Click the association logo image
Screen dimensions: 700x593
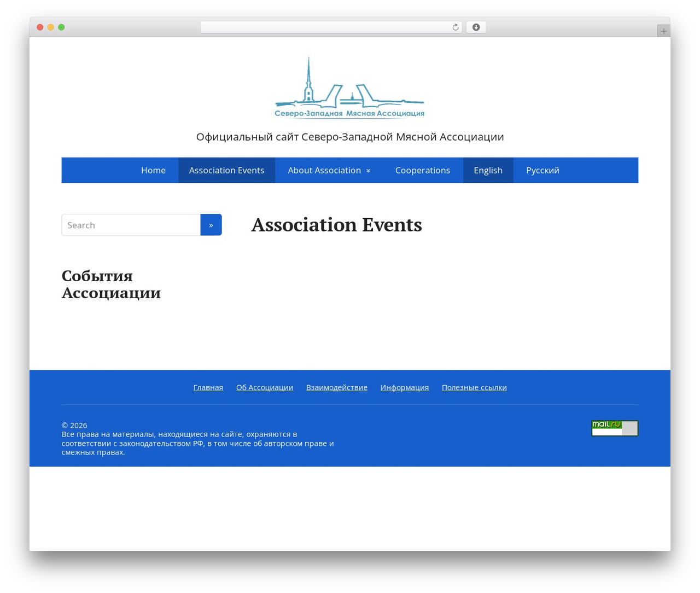coord(349,88)
